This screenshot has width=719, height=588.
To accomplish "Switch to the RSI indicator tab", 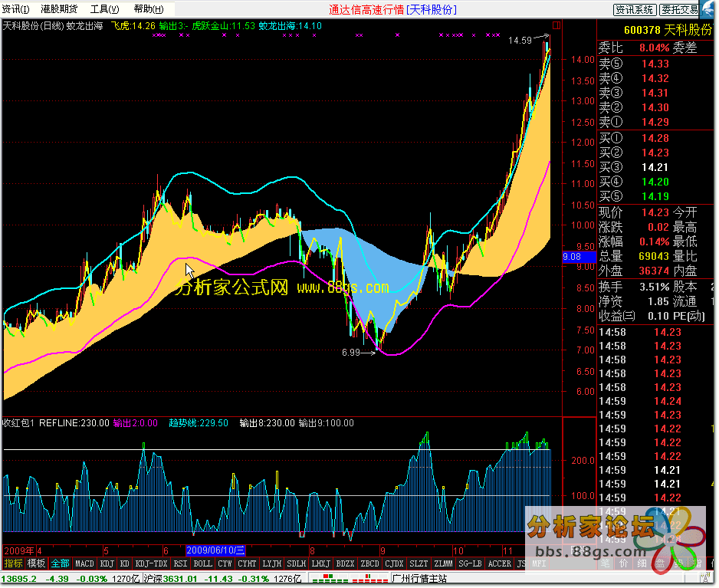I will (x=180, y=563).
